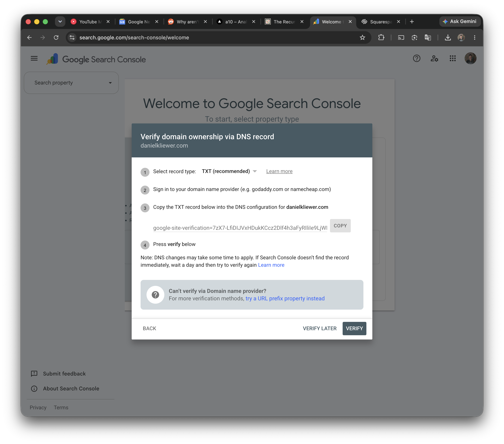Open users and permissions settings icon
The image size is (504, 444).
click(434, 58)
